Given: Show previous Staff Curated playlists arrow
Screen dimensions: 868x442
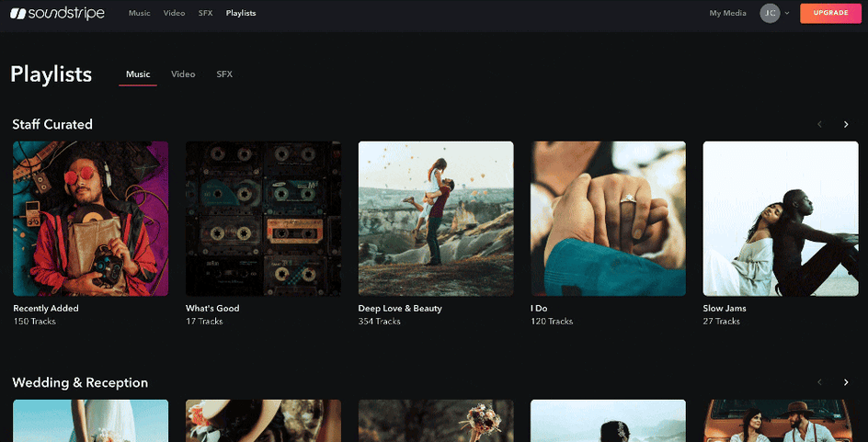Looking at the screenshot, I should tap(820, 124).
